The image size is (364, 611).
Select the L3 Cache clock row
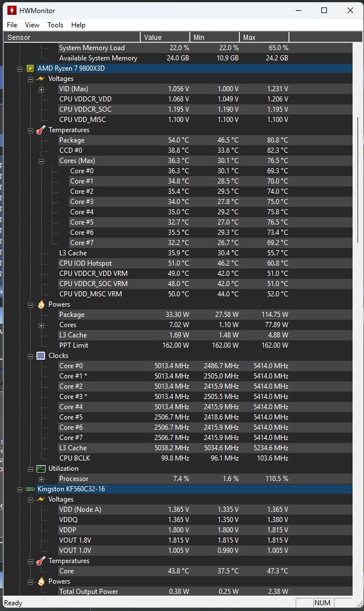click(x=205, y=448)
